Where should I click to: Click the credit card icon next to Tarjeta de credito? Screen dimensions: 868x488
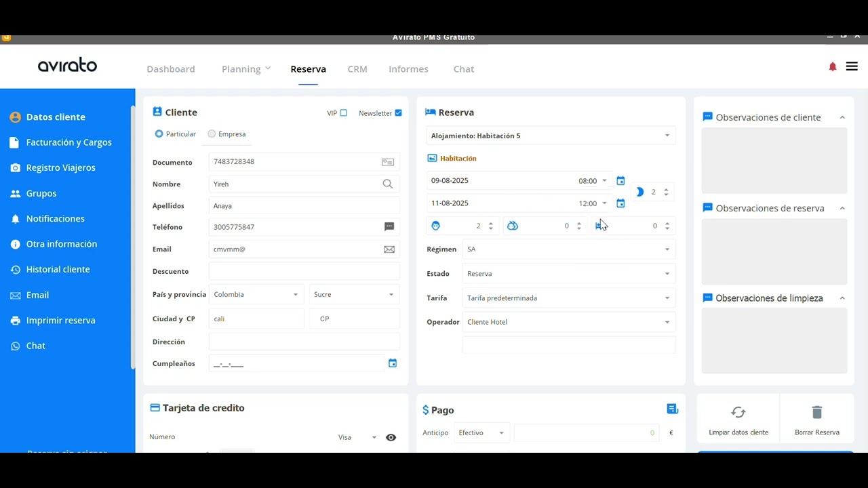click(155, 408)
